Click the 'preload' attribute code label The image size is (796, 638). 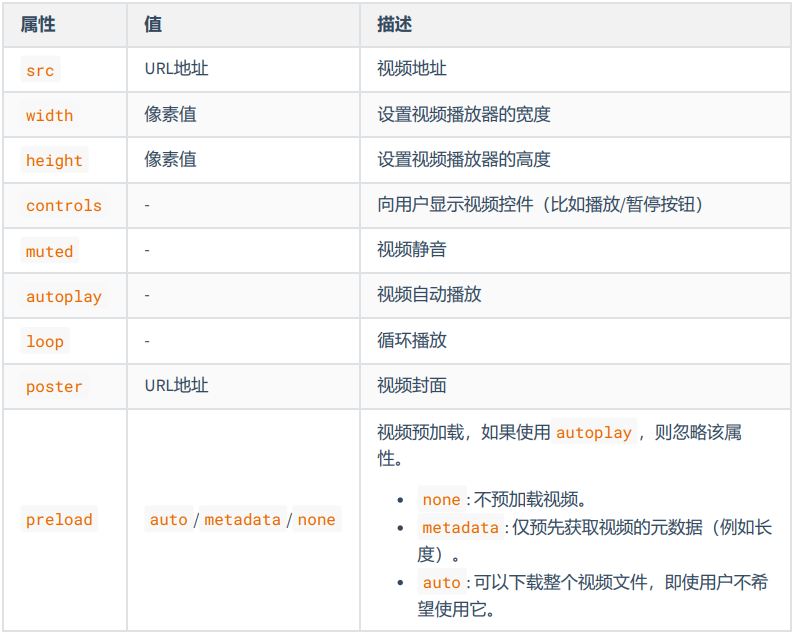pos(59,520)
